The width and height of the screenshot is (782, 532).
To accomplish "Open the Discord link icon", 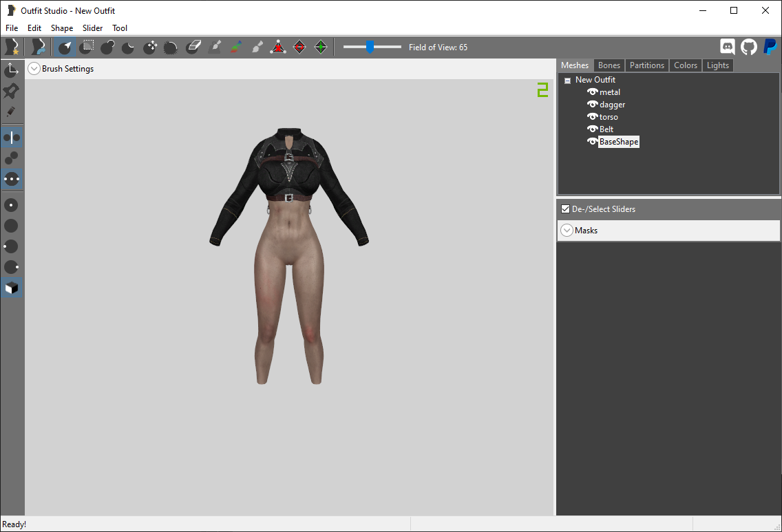I will 728,47.
